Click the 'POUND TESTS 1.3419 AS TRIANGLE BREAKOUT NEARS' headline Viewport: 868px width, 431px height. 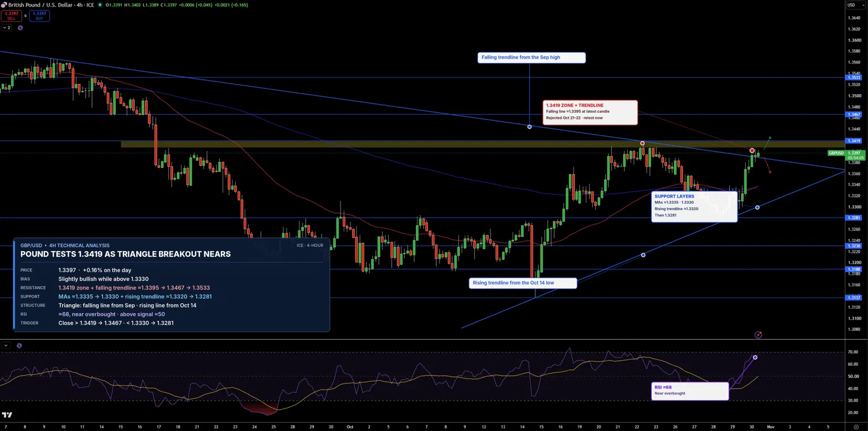pos(125,254)
